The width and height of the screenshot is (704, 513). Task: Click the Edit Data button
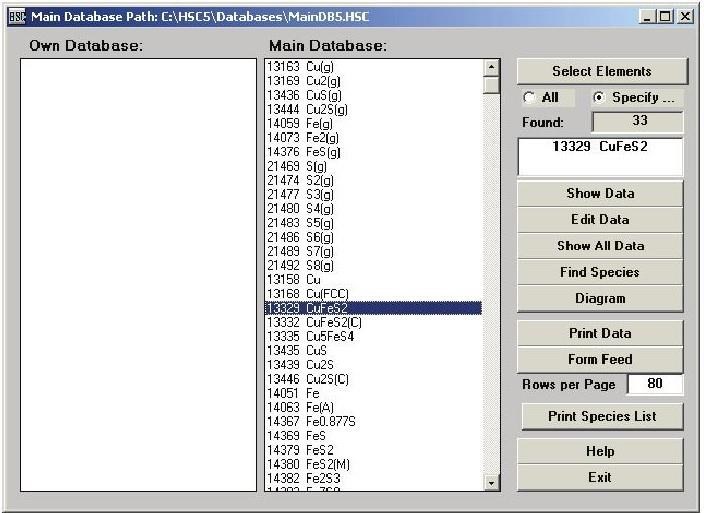click(x=600, y=220)
